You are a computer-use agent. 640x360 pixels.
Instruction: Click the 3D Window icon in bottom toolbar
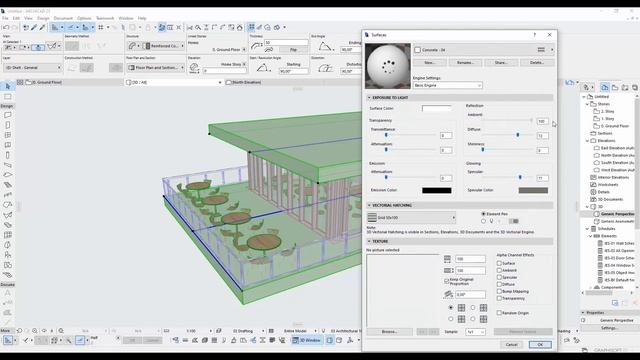pos(307,340)
